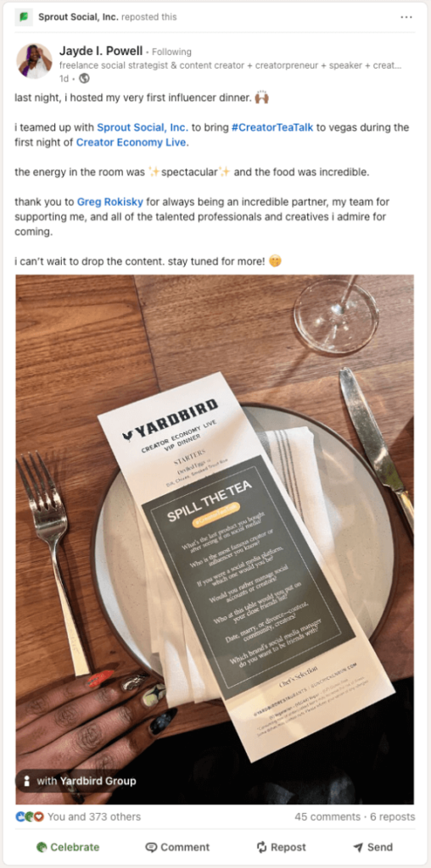Click the Repost arrows icon

[x=261, y=847]
